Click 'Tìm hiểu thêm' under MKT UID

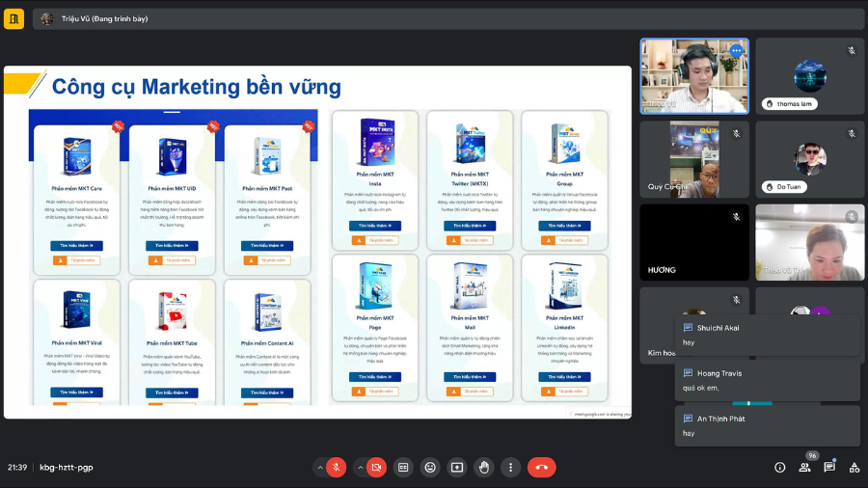[172, 246]
